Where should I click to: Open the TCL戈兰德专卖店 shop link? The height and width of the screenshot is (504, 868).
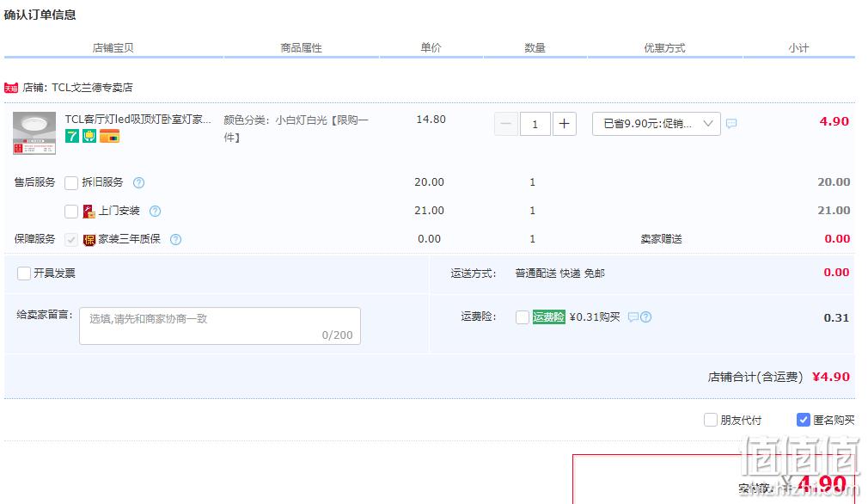coord(92,88)
